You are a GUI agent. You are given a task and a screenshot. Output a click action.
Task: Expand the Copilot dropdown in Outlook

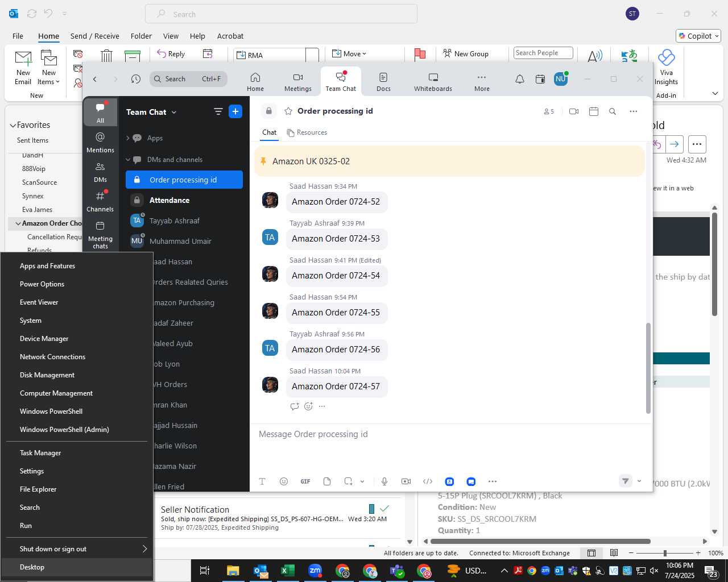(717, 36)
